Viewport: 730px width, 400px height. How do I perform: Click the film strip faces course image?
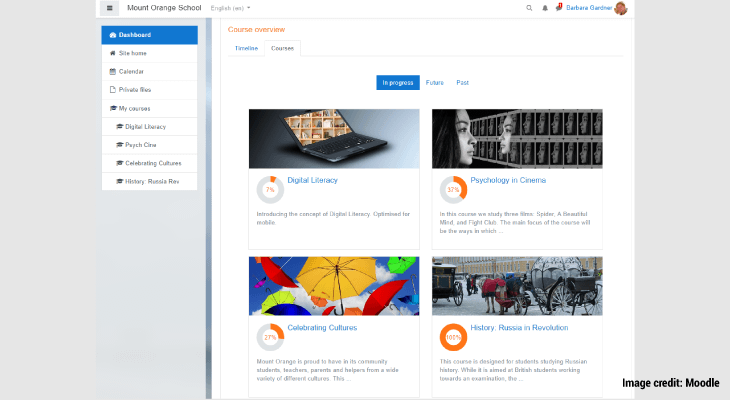pos(517,139)
